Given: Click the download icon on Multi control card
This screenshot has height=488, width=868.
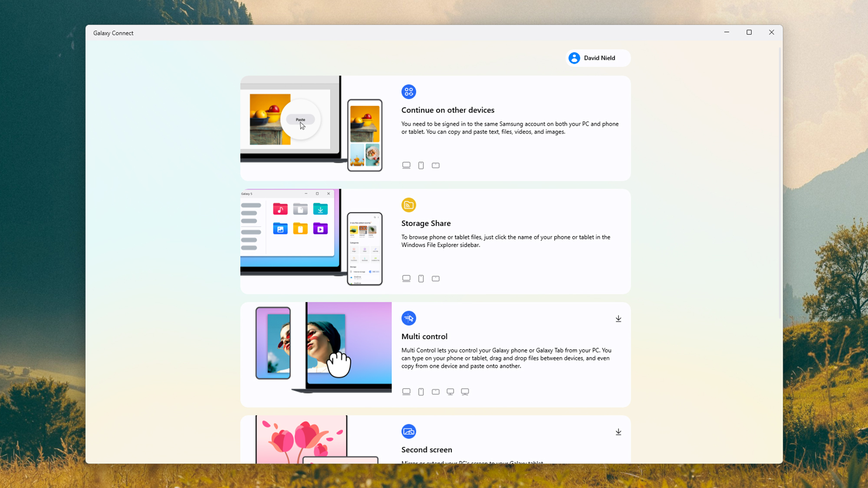Looking at the screenshot, I should [618, 318].
